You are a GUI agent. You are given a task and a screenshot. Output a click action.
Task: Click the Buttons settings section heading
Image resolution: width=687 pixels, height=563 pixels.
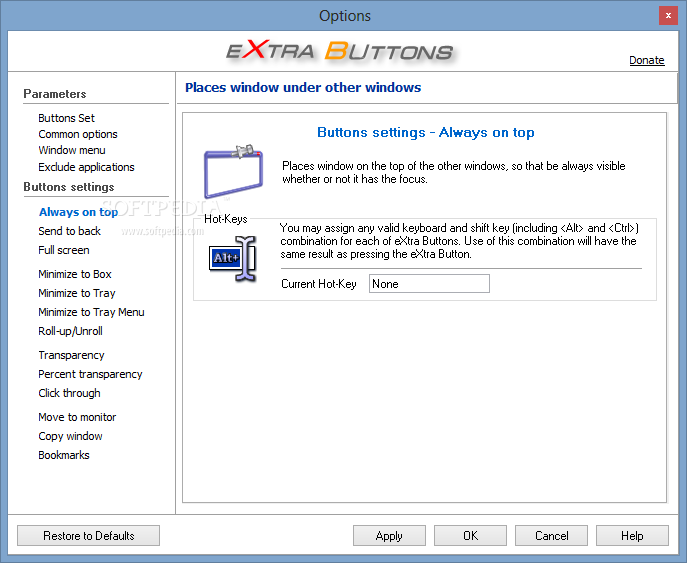tap(69, 187)
